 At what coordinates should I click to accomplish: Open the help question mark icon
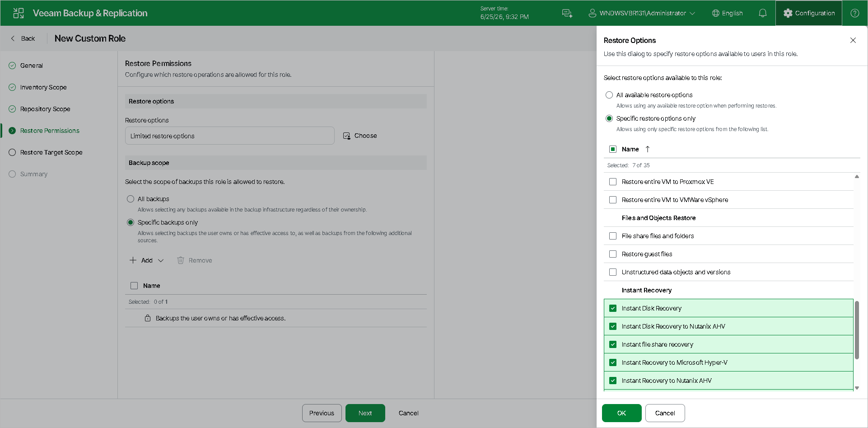(855, 13)
